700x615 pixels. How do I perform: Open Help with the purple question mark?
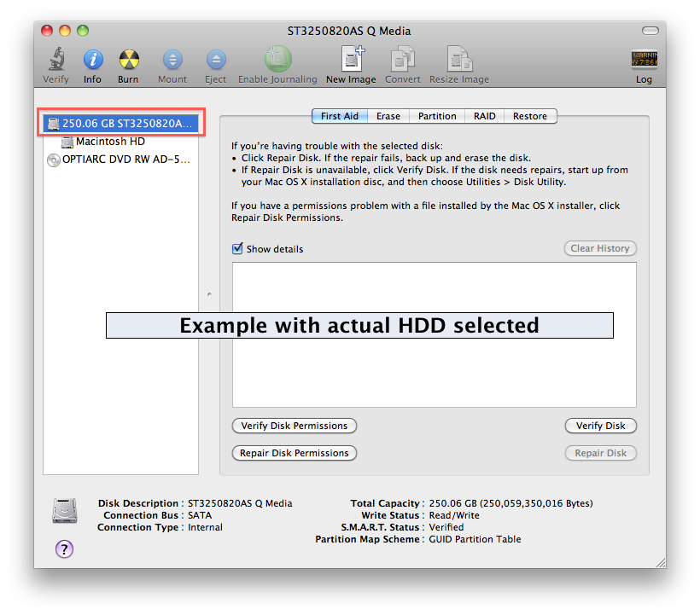point(64,549)
